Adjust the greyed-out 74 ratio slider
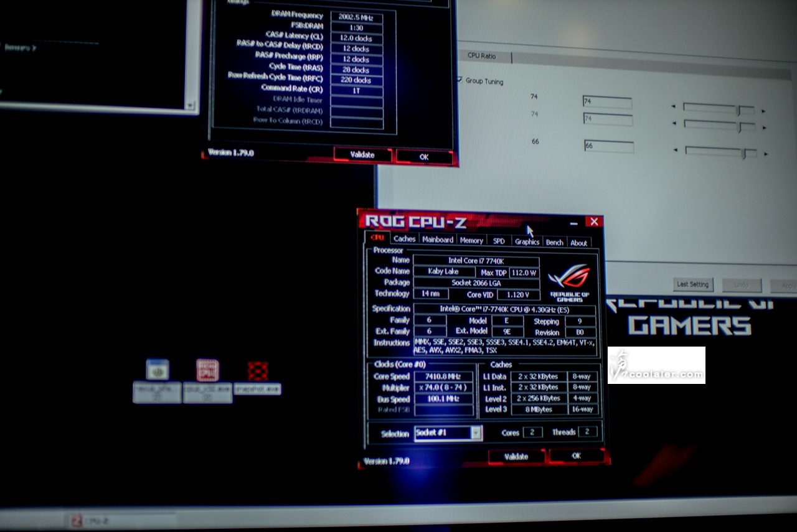 (x=720, y=126)
